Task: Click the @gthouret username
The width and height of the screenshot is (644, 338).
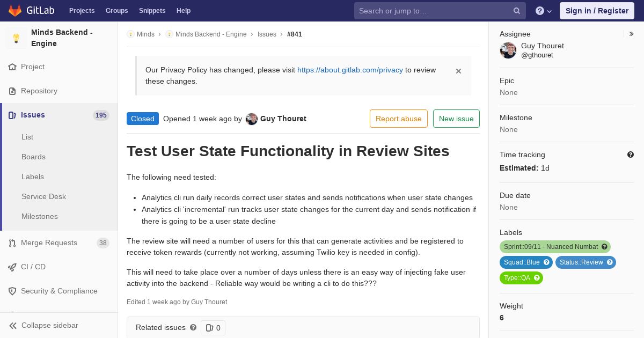Action: pyautogui.click(x=537, y=55)
